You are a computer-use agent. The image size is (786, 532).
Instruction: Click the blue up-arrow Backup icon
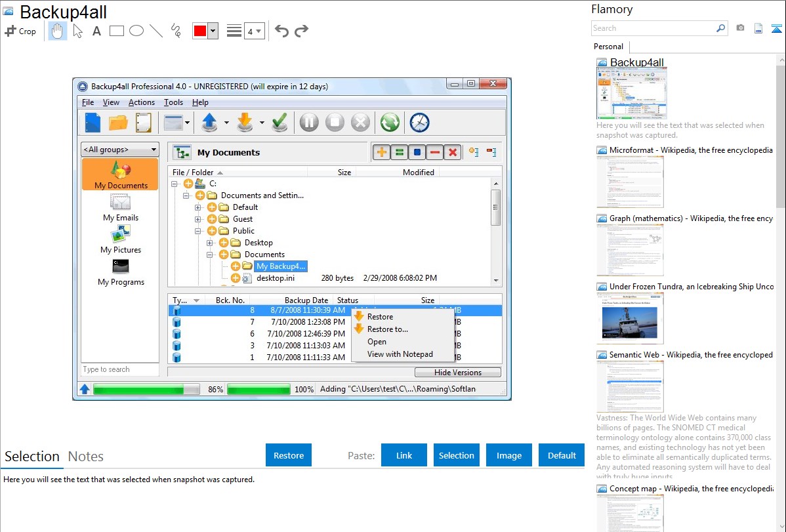coord(209,123)
